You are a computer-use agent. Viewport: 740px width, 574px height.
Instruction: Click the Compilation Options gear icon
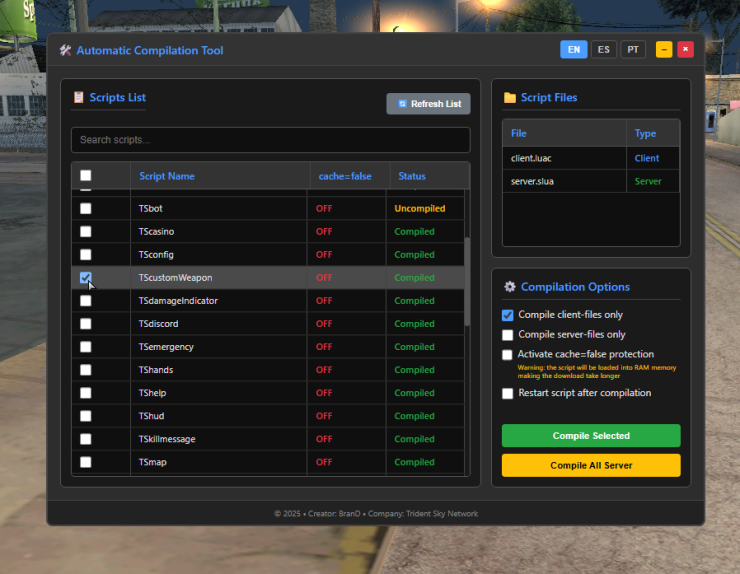click(x=510, y=287)
